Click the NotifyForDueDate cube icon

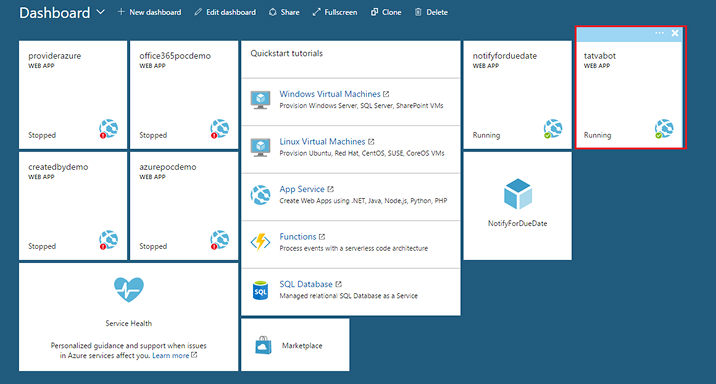pos(517,194)
